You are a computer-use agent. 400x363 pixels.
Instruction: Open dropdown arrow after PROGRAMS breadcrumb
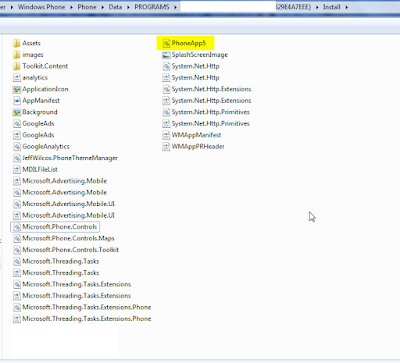(175, 7)
